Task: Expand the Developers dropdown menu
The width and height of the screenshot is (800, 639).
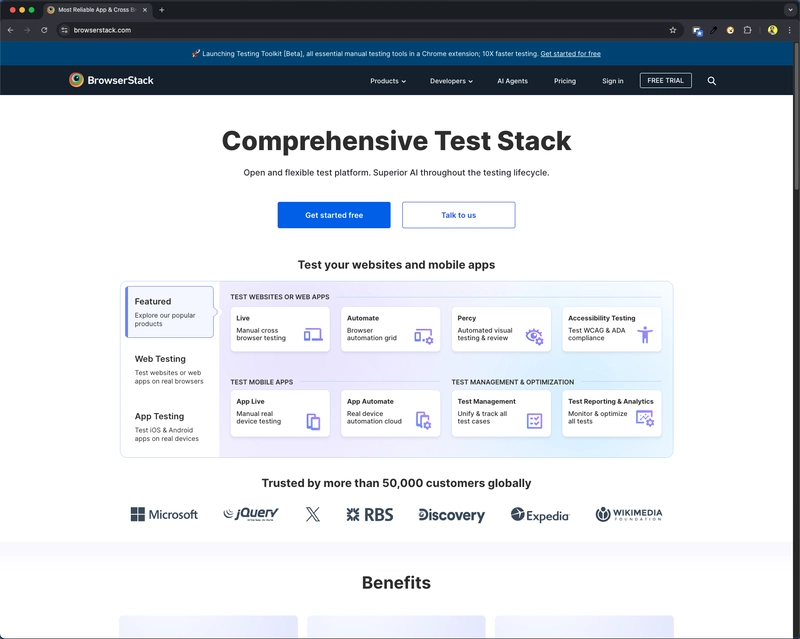Action: click(x=451, y=81)
